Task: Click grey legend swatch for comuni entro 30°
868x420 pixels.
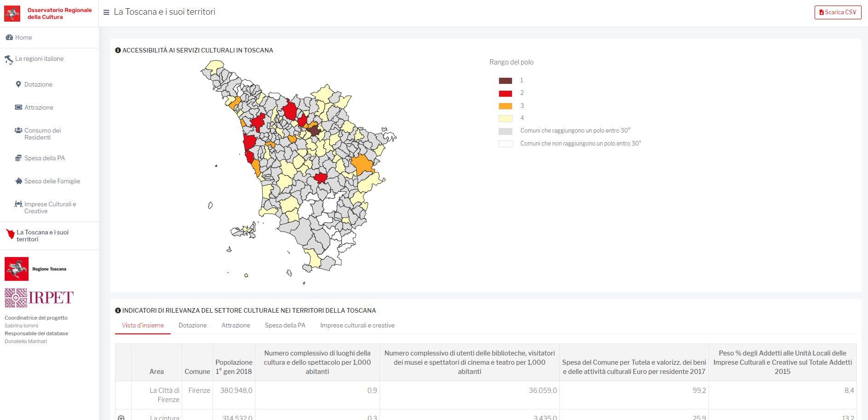Action: [x=505, y=131]
